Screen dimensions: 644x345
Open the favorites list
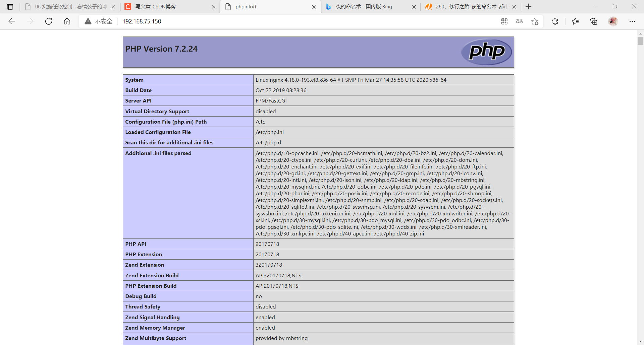pyautogui.click(x=575, y=21)
